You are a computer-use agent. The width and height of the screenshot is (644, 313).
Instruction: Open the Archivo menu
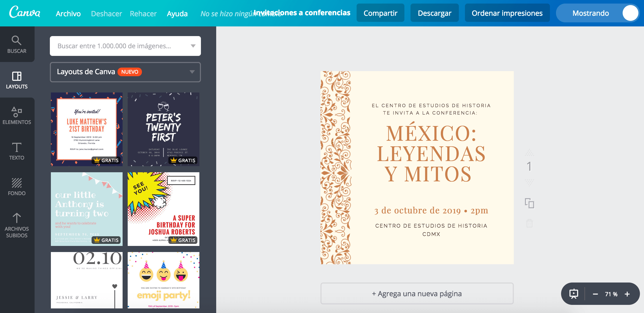(x=68, y=13)
